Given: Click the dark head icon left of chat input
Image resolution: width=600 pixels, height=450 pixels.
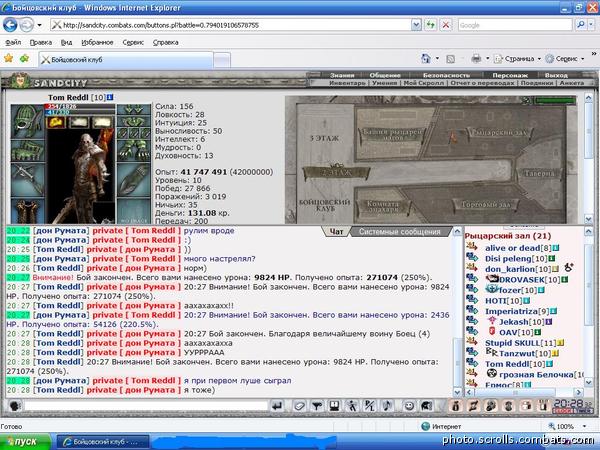Looking at the screenshot, I should coord(14,406).
